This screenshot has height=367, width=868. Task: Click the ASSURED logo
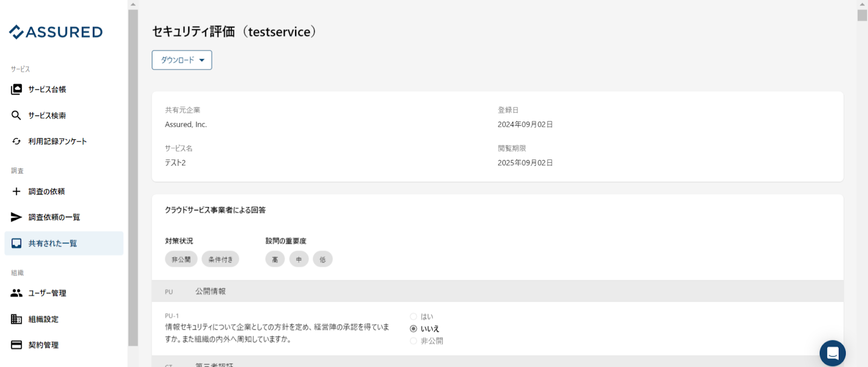[56, 32]
